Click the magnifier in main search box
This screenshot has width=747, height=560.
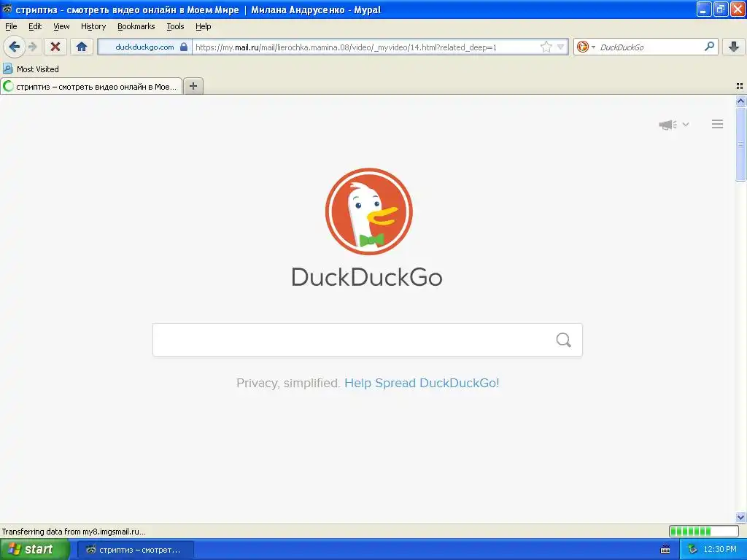point(564,340)
